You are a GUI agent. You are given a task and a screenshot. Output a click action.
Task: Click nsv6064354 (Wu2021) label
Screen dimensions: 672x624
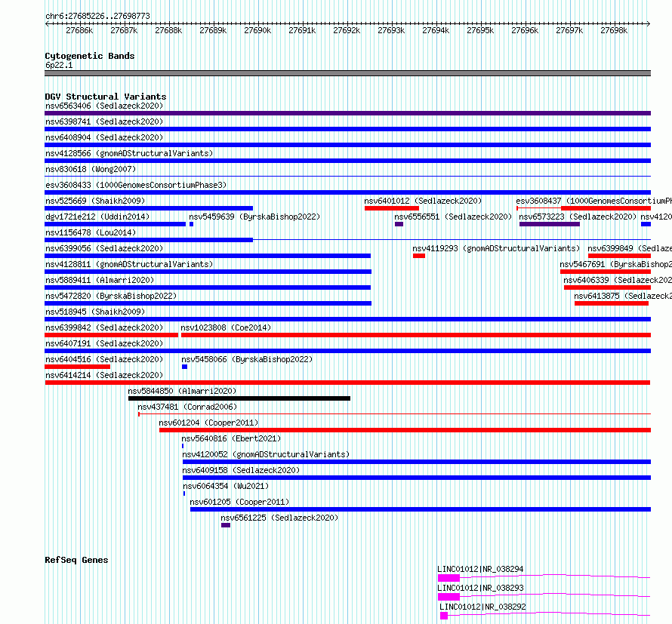click(226, 486)
